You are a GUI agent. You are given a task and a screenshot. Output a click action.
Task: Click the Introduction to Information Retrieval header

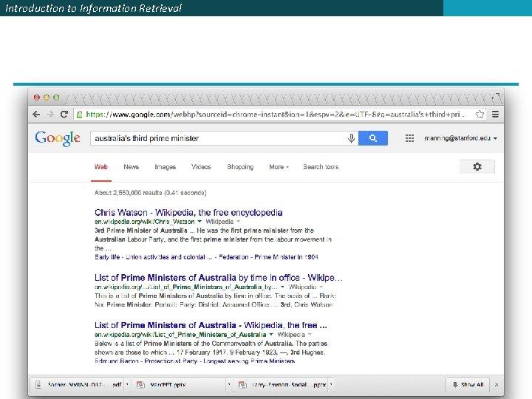click(x=93, y=8)
